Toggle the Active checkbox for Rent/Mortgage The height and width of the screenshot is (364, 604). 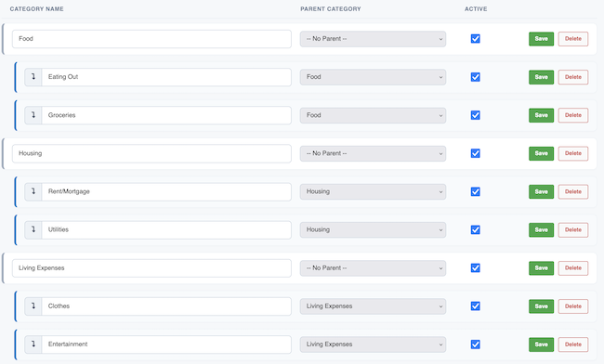point(476,191)
